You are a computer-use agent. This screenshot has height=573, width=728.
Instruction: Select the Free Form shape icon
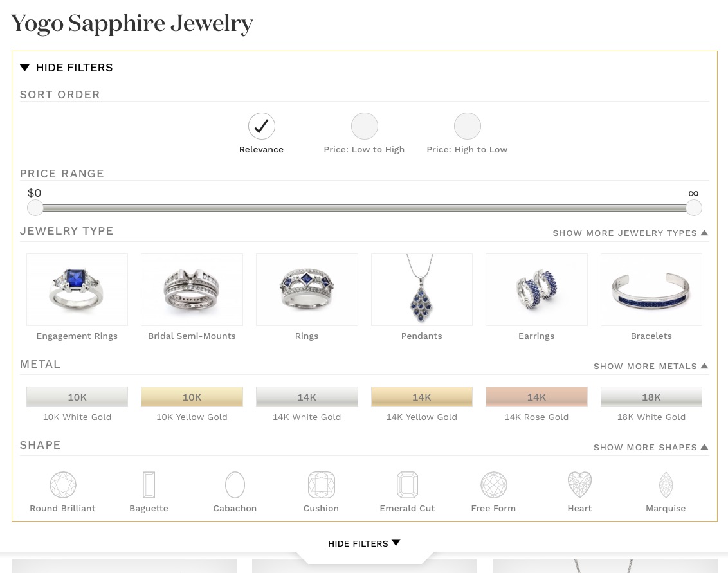pos(493,485)
